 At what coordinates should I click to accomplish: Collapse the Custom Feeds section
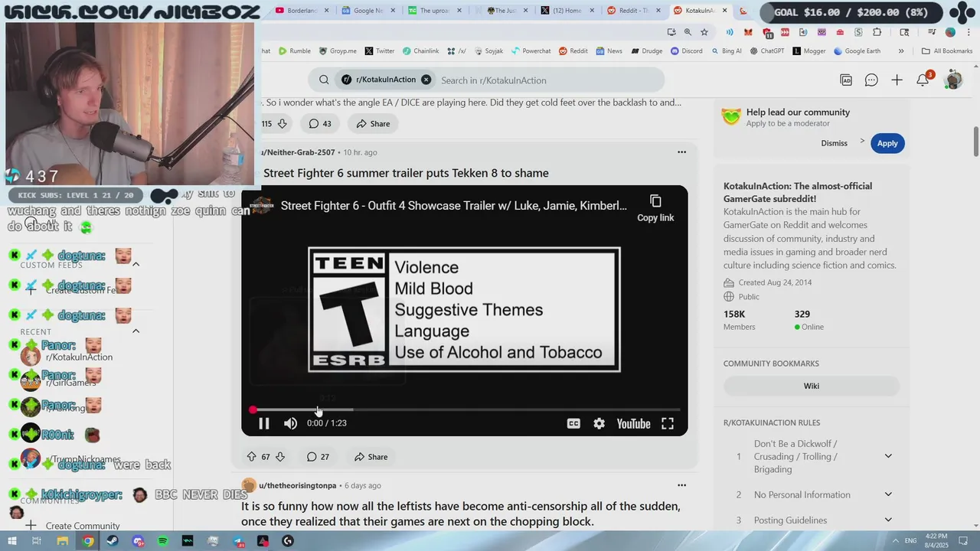pyautogui.click(x=136, y=265)
